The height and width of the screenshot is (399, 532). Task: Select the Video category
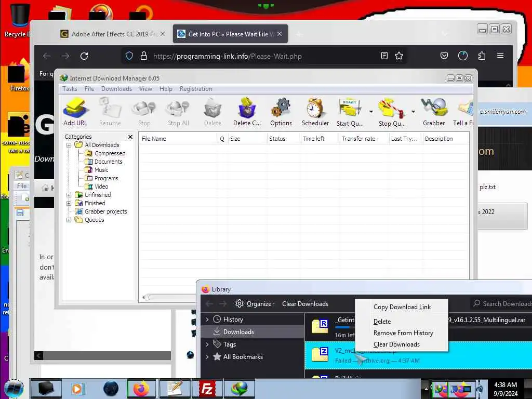pyautogui.click(x=101, y=187)
